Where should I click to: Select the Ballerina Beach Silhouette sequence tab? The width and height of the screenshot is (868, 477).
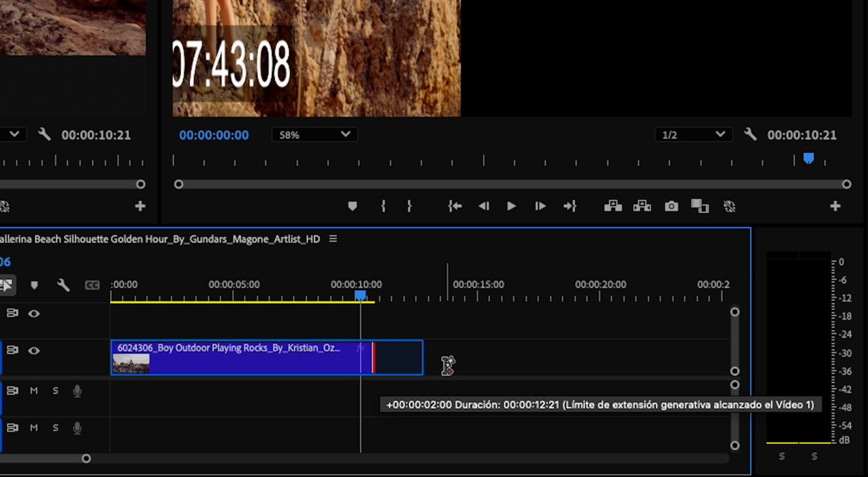(156, 238)
